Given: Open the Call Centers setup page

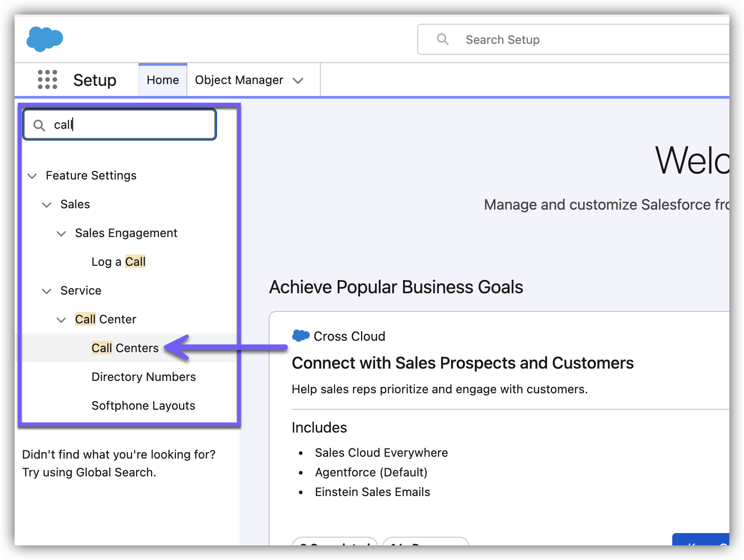Looking at the screenshot, I should click(125, 348).
